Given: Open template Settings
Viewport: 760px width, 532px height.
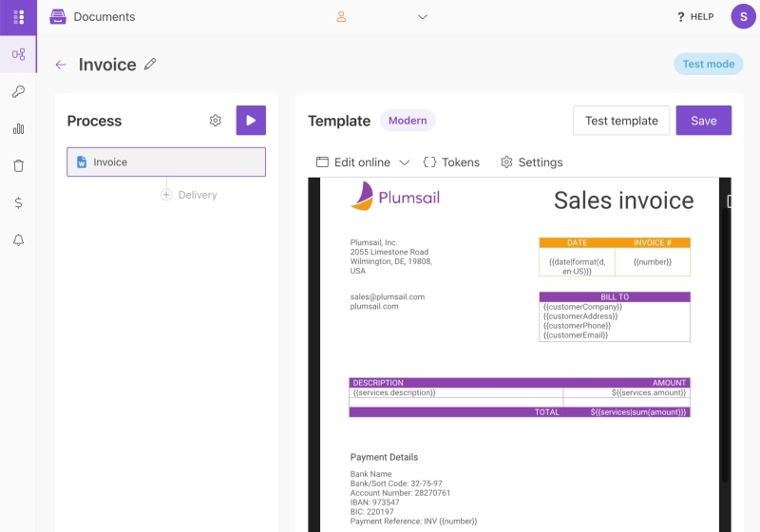Looking at the screenshot, I should (532, 162).
